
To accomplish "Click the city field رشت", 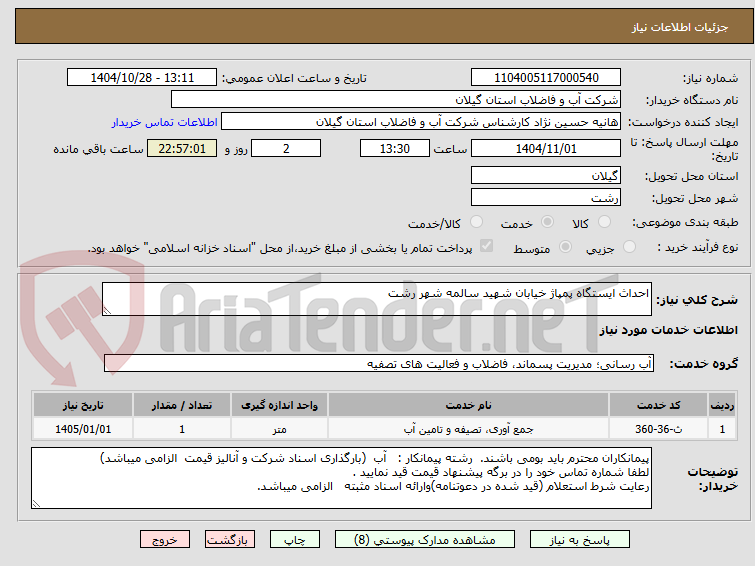I will point(546,197).
